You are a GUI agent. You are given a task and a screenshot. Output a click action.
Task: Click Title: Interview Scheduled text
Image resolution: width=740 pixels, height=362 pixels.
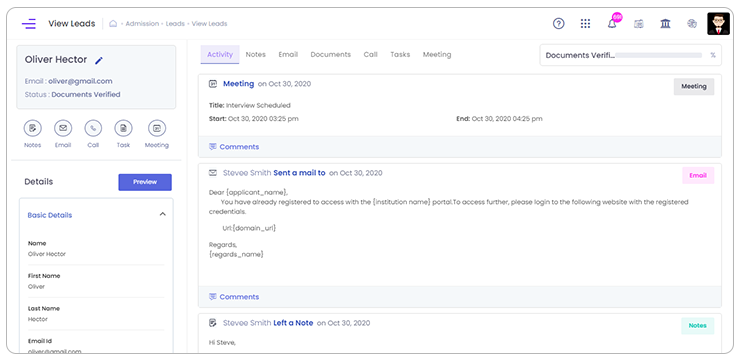click(x=250, y=105)
